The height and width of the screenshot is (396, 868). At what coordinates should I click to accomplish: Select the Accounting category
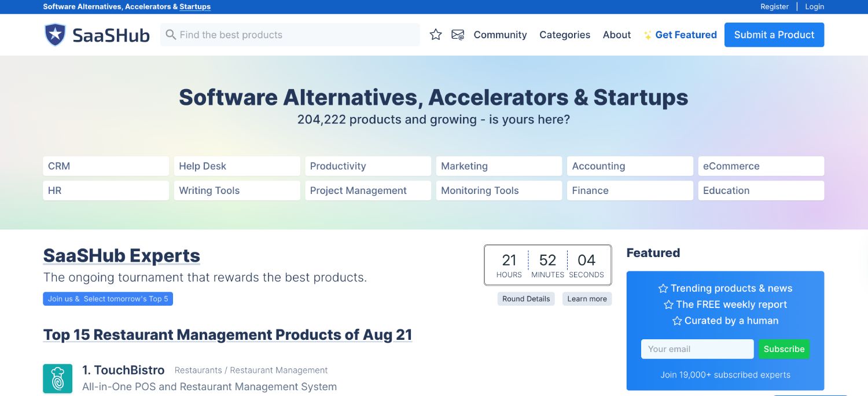tap(630, 166)
